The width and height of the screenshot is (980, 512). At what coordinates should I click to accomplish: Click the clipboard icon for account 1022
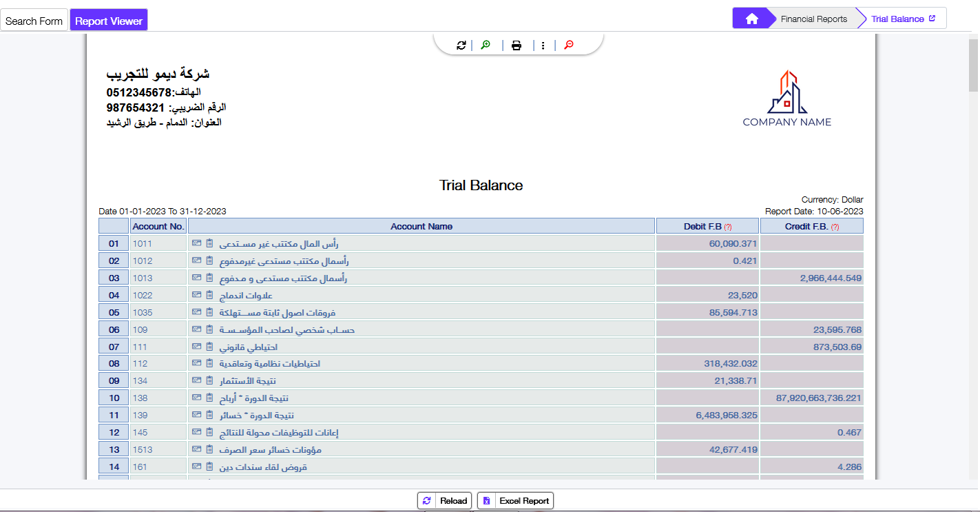pos(210,295)
